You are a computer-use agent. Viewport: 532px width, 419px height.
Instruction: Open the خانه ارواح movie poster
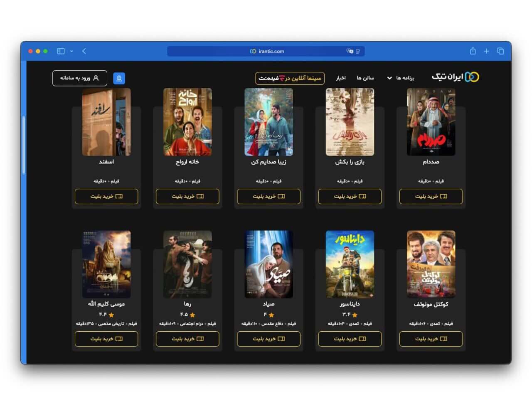pyautogui.click(x=187, y=122)
